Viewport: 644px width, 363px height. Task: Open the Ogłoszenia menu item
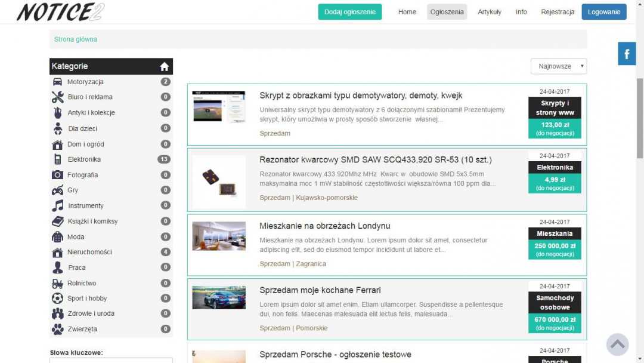pos(447,12)
